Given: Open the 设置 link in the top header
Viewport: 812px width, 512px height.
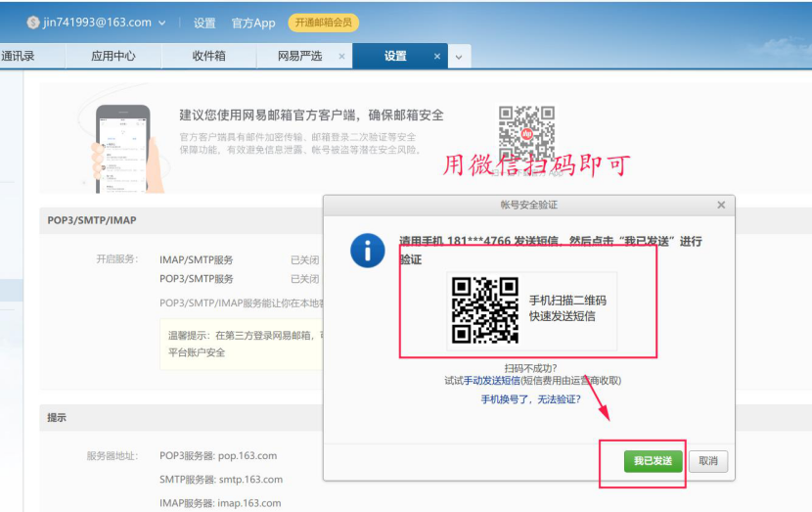Looking at the screenshot, I should tap(204, 23).
